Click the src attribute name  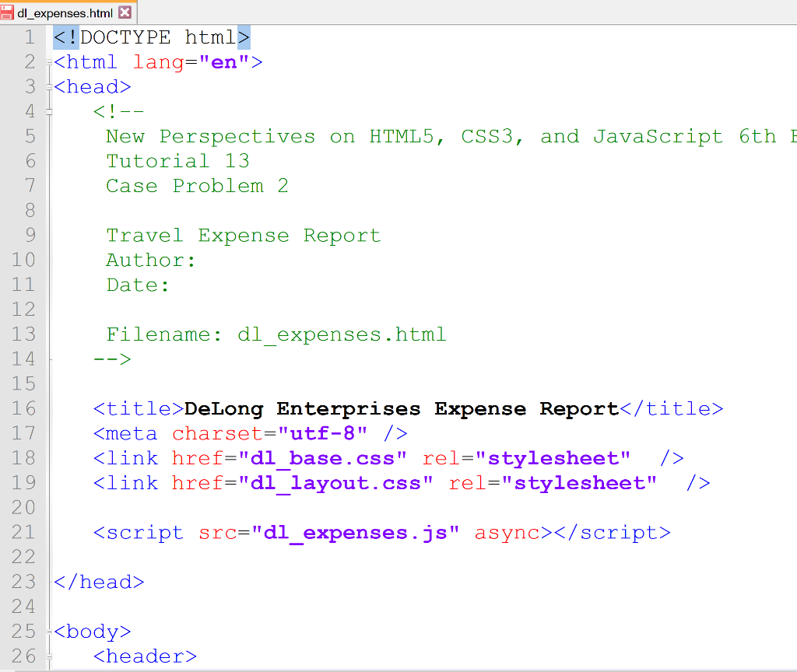pos(217,533)
